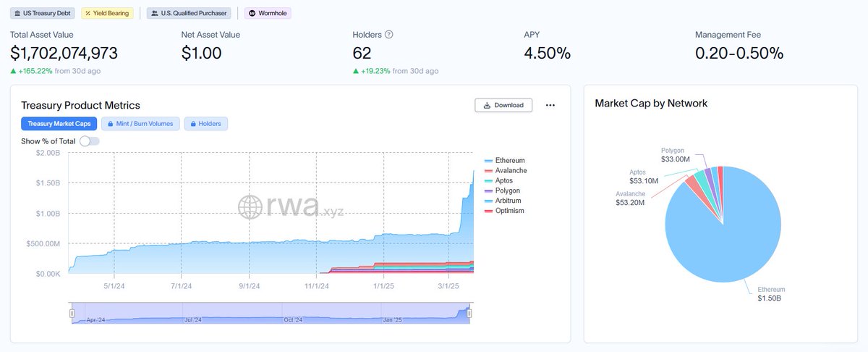
Task: Toggle Polygon series in chart legend
Action: [x=502, y=190]
